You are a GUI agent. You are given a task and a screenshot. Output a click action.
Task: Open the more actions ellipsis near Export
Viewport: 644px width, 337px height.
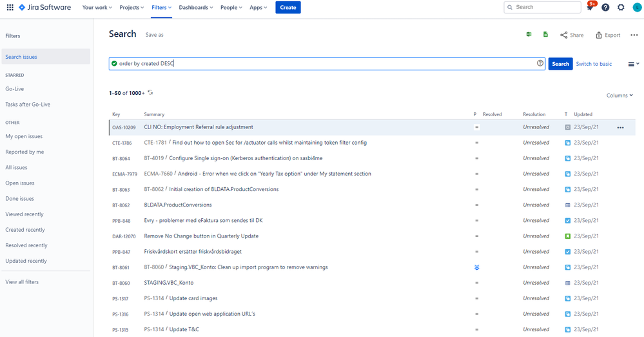coord(634,35)
